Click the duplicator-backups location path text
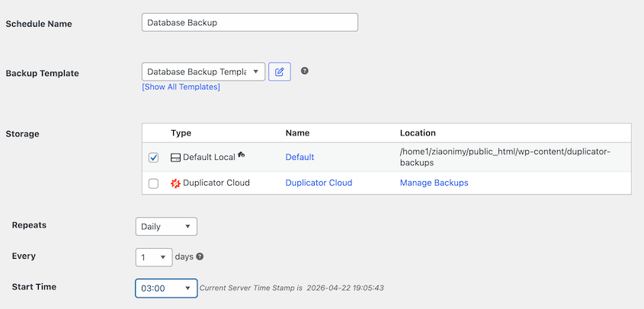Image resolution: width=644 pixels, height=309 pixels. click(x=505, y=158)
